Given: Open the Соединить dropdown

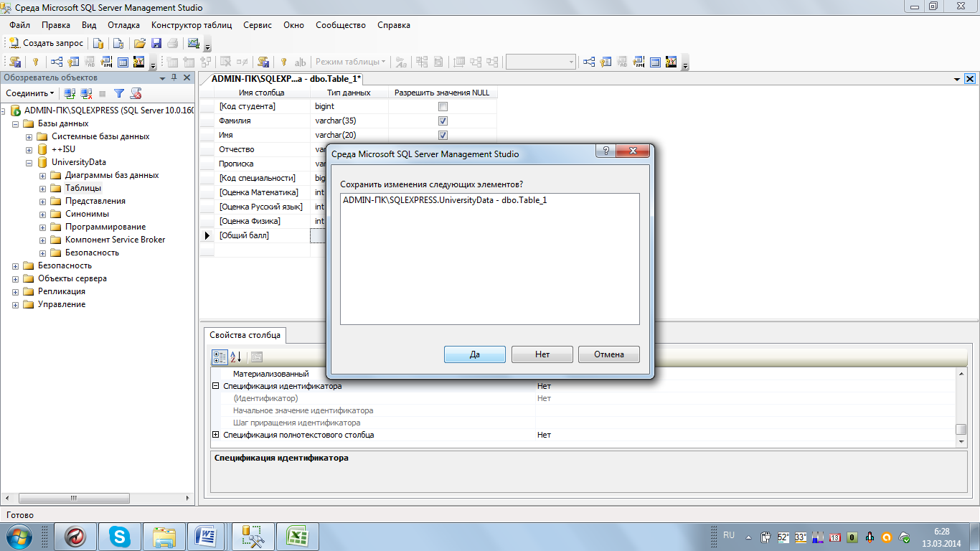Looking at the screenshot, I should [29, 93].
